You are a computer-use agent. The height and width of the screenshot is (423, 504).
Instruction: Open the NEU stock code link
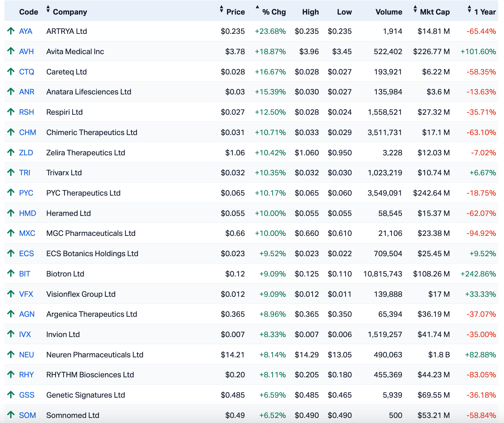pos(26,355)
